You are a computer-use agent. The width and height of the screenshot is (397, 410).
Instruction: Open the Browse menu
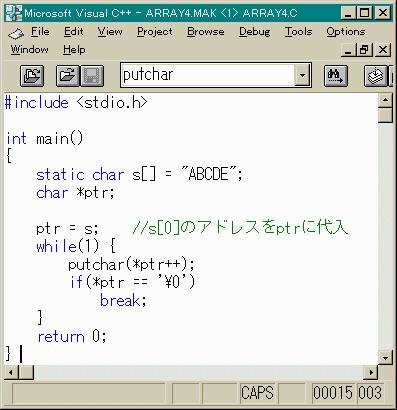point(206,32)
